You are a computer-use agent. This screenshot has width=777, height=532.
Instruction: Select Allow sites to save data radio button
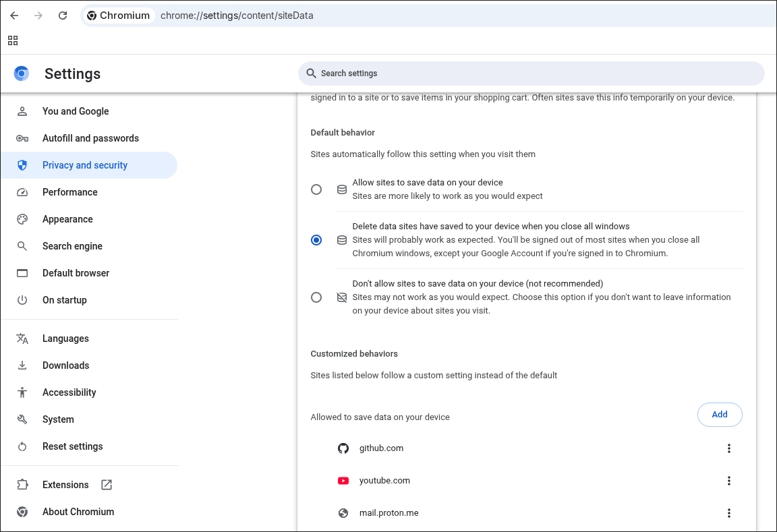316,189
